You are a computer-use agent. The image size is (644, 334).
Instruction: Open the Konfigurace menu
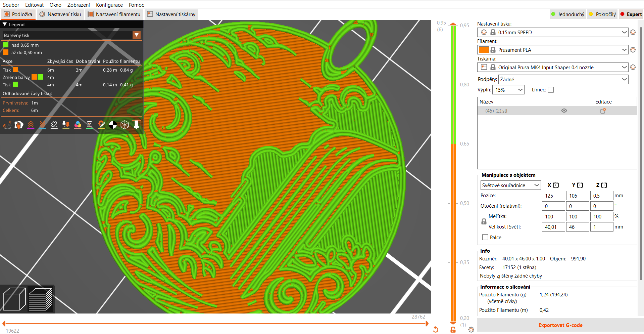click(109, 5)
